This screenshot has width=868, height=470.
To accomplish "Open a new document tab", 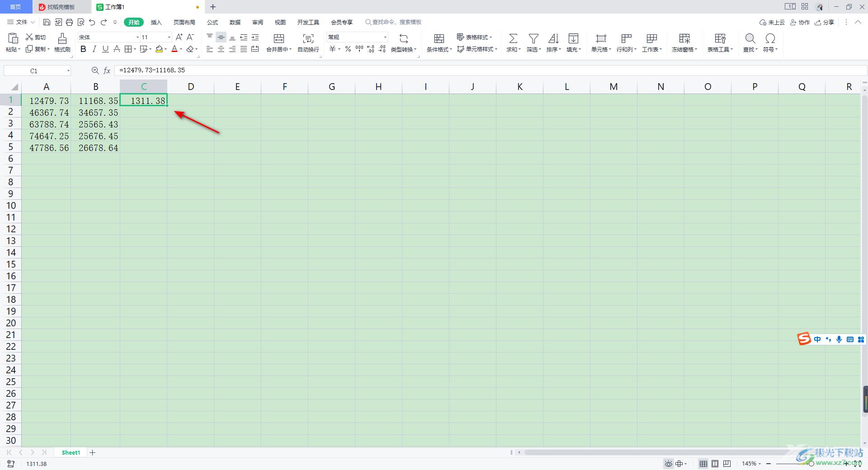I will tap(213, 7).
